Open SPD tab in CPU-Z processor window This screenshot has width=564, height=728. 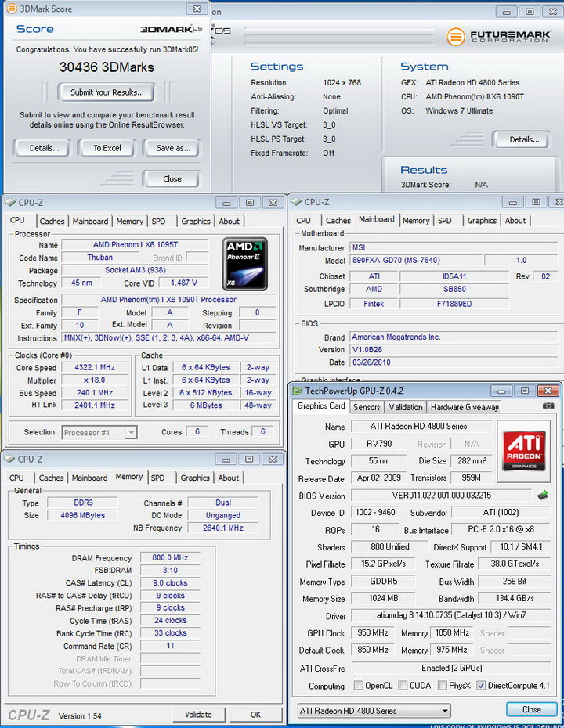(158, 221)
